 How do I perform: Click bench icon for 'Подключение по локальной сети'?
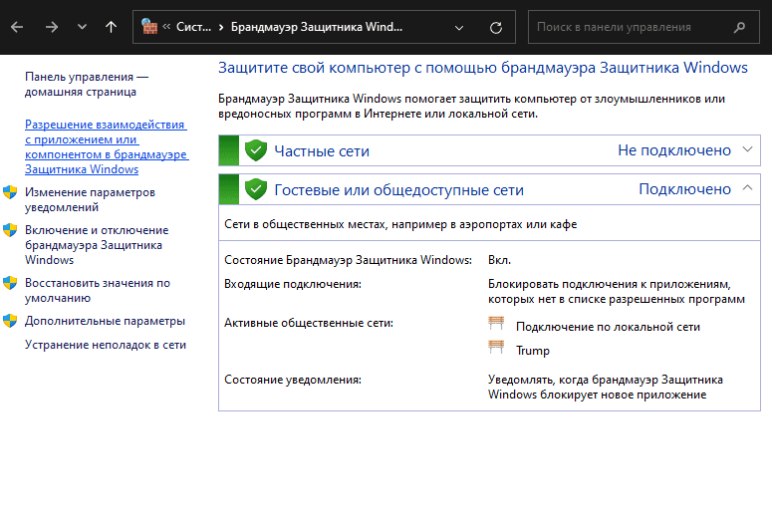tap(496, 323)
